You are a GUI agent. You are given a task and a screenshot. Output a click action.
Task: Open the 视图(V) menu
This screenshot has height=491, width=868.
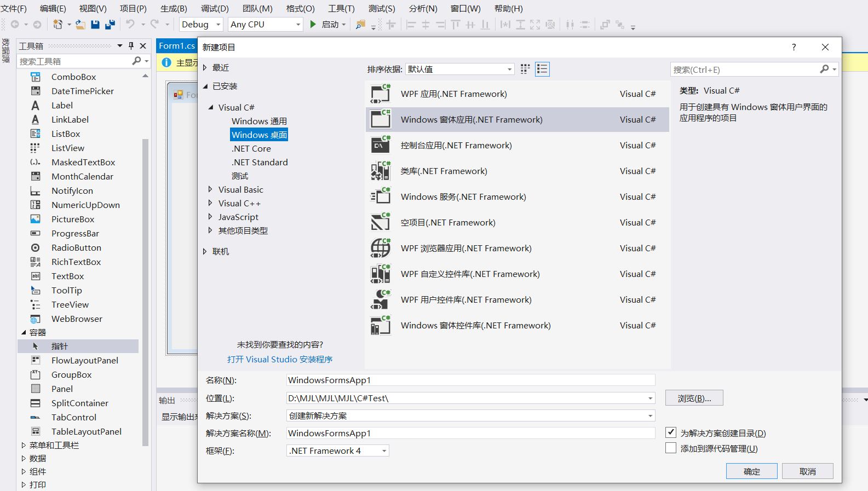(93, 8)
